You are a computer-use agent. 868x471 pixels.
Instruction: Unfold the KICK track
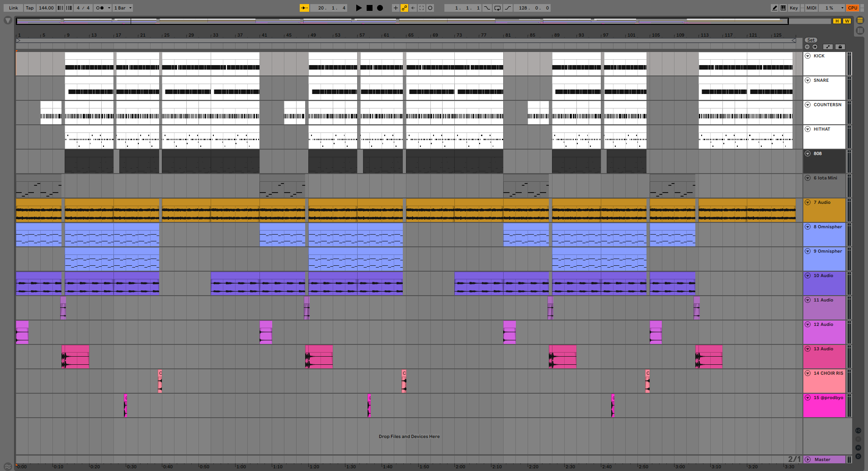tap(808, 56)
